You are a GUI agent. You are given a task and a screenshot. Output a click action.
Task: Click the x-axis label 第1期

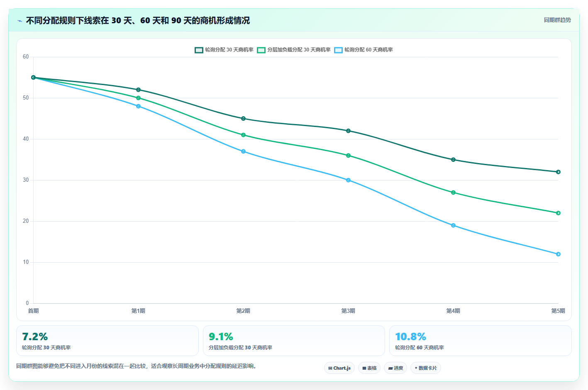(x=139, y=311)
